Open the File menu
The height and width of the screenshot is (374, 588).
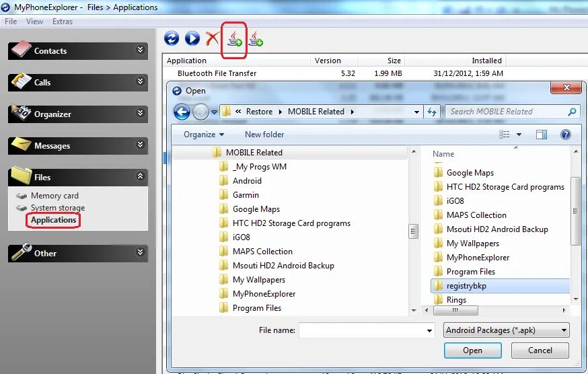11,22
